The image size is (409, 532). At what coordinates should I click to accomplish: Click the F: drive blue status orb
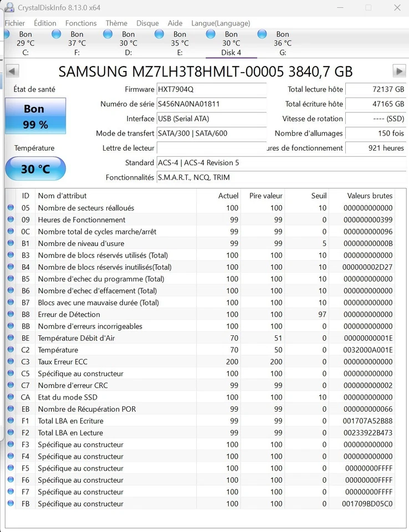tap(57, 34)
